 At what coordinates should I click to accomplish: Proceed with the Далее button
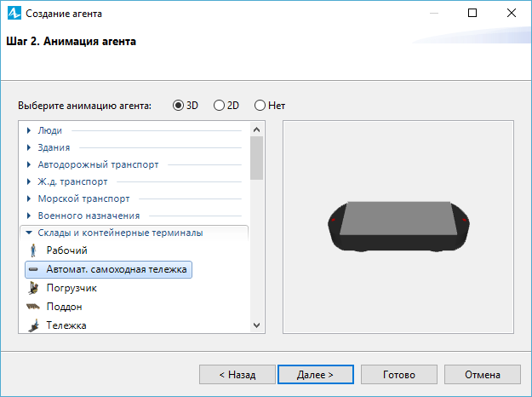point(316,375)
